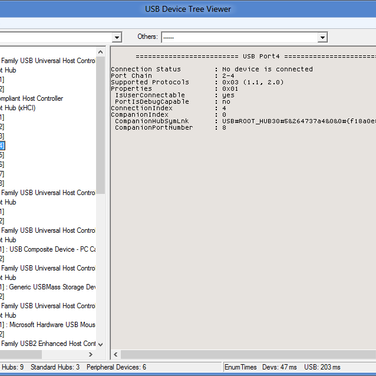
Task: Click the CompanionIndex label
Action: tap(140, 115)
